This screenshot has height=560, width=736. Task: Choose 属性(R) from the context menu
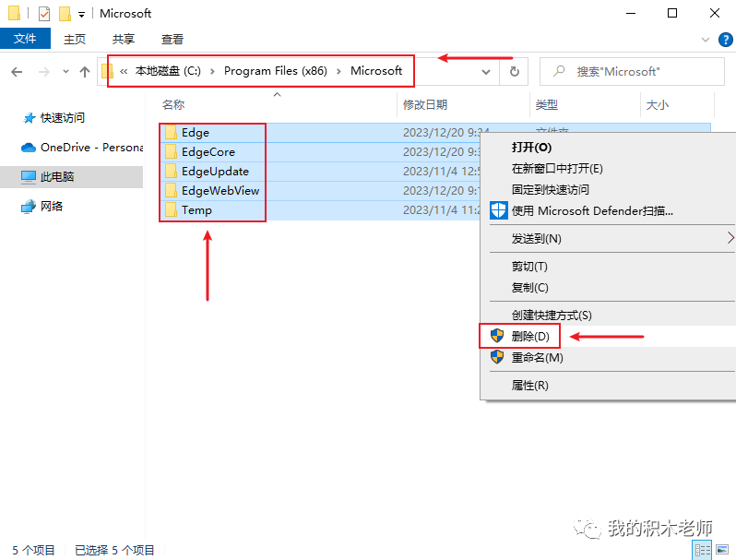pos(530,385)
